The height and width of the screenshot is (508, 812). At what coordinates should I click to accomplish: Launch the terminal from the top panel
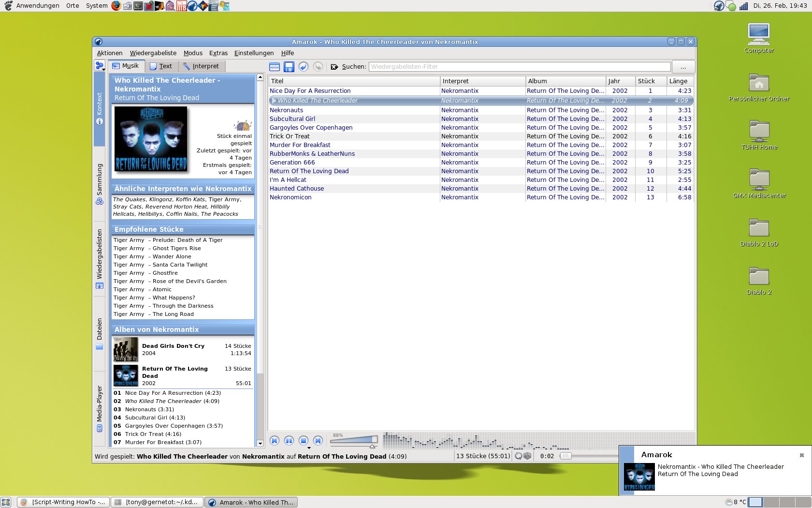[138, 6]
